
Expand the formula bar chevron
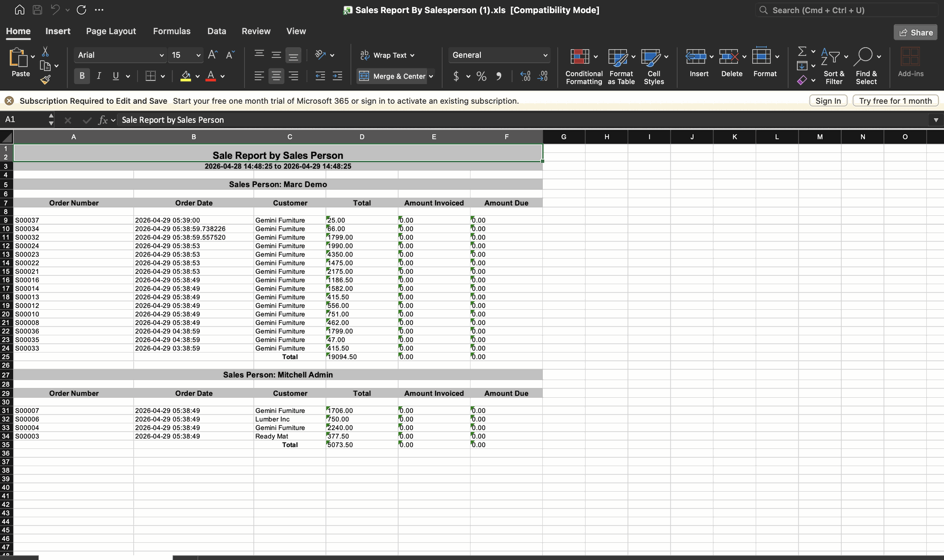click(936, 120)
